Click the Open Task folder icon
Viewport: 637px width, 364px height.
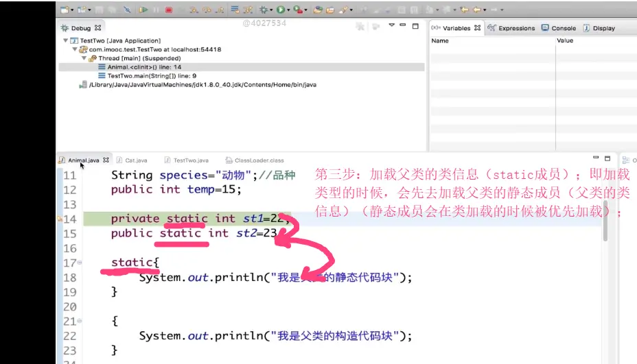330,10
